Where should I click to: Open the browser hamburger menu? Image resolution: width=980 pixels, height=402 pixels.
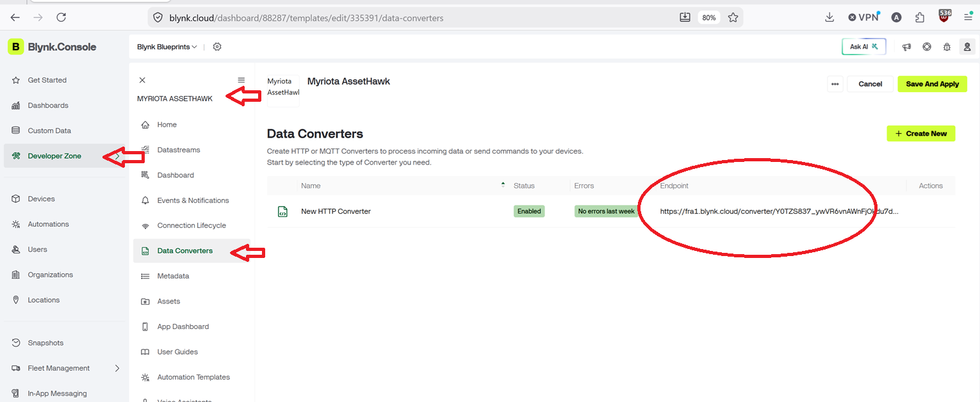(968, 17)
